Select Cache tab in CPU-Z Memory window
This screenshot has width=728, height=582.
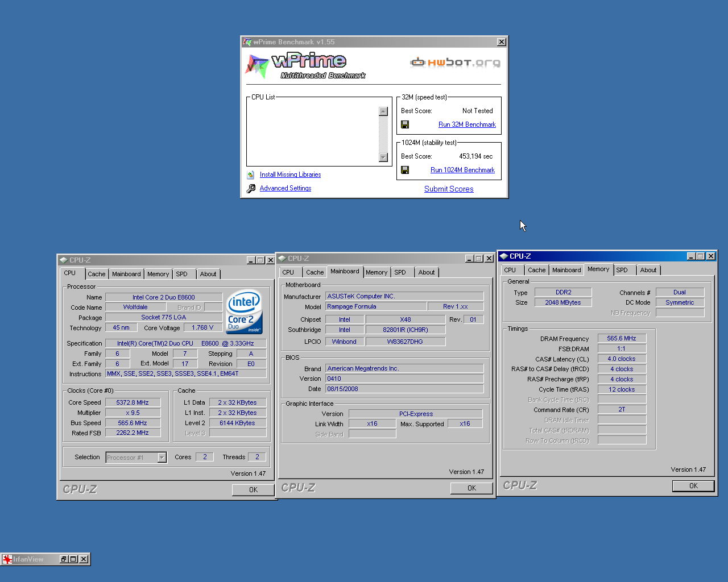tap(536, 270)
